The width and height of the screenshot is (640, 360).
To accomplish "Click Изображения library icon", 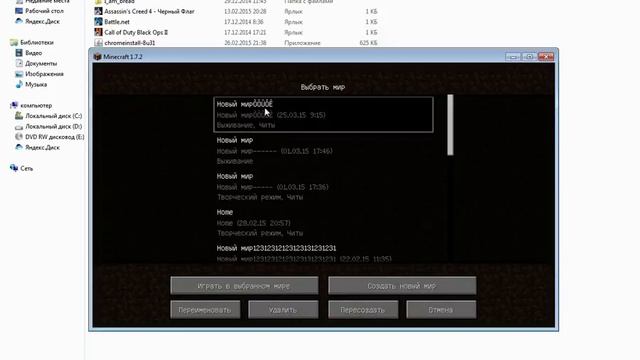I will pyautogui.click(x=19, y=74).
